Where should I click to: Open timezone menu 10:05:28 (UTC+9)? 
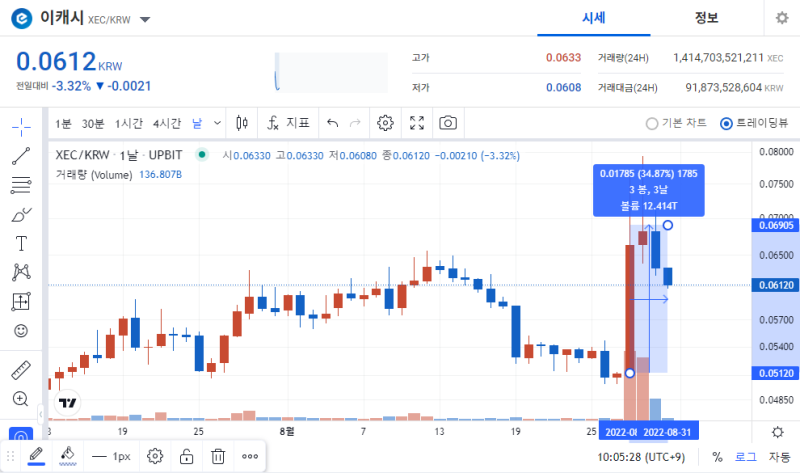641,457
